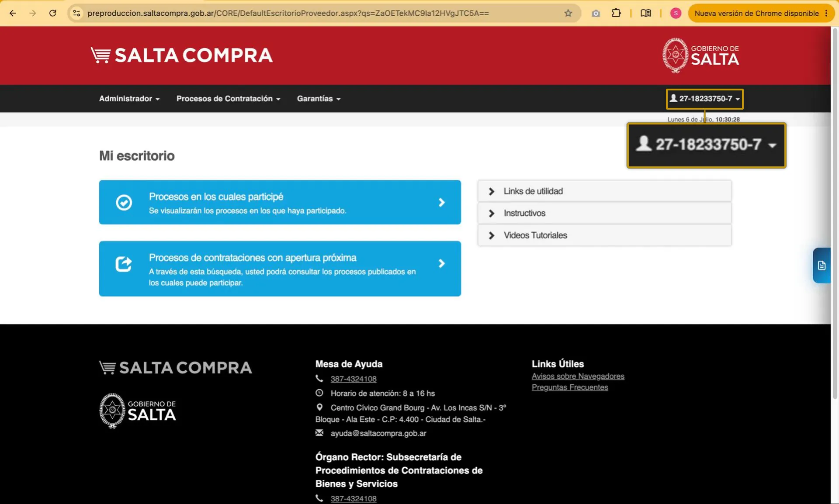Click the Links Útiles footer heading
Screen dimensions: 839x504
click(558, 364)
